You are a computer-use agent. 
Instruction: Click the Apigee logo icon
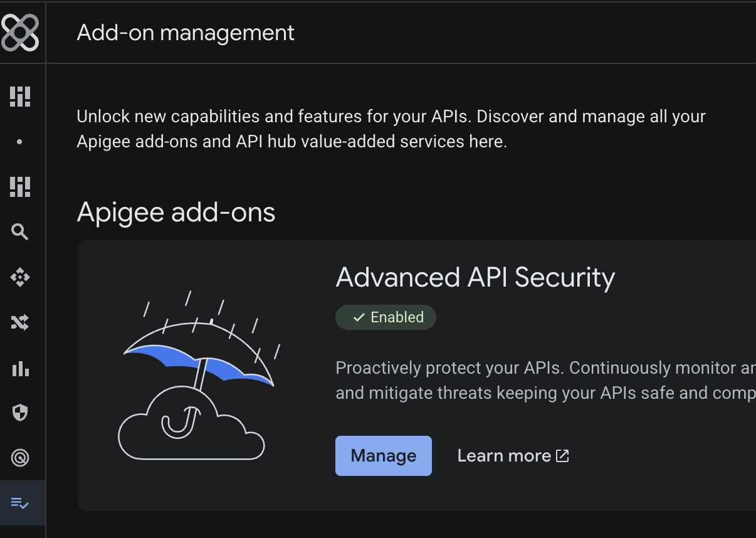coord(21,32)
